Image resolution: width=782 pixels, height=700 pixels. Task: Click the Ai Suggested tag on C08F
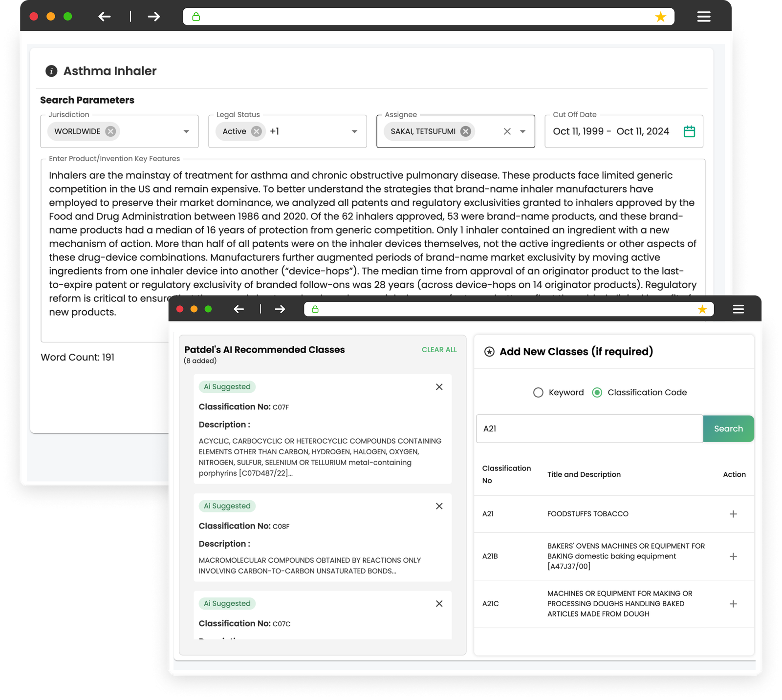coord(227,506)
